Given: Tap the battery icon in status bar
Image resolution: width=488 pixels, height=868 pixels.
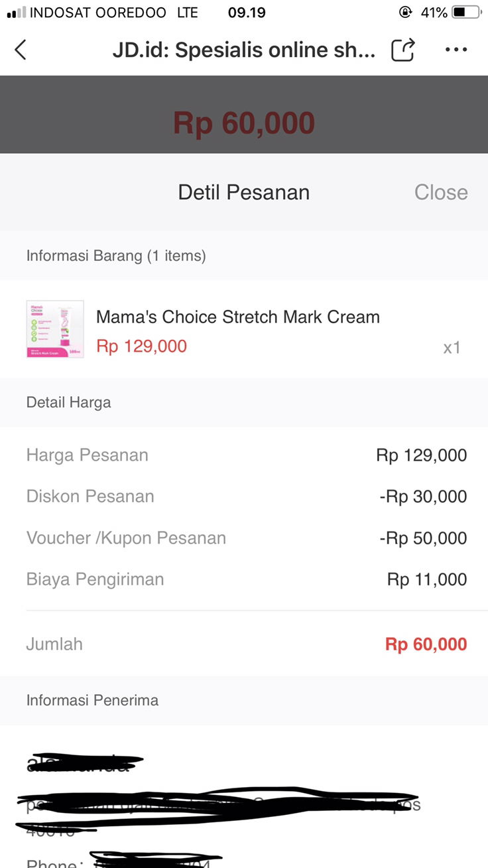Looking at the screenshot, I should point(465,12).
